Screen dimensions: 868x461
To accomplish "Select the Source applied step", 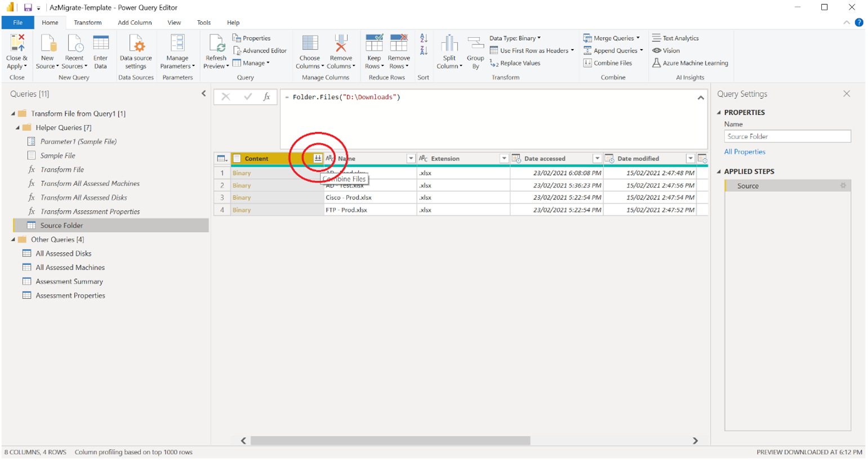I will coord(787,186).
